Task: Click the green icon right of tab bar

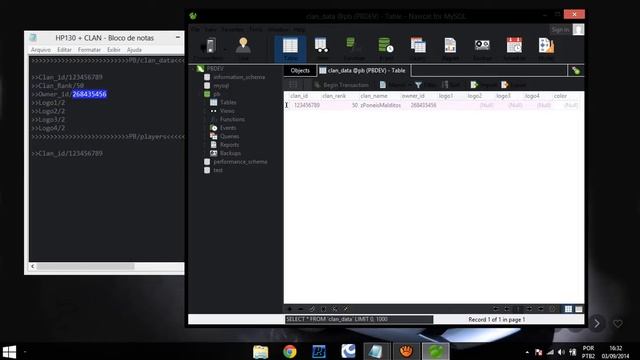Action: [576, 71]
